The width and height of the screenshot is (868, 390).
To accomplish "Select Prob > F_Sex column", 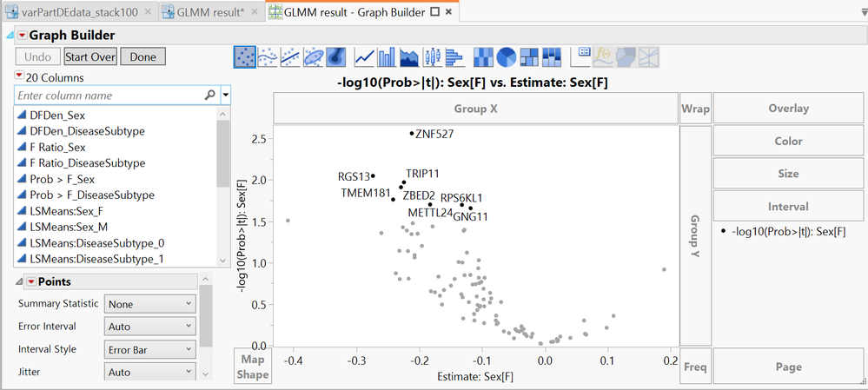I will [63, 179].
